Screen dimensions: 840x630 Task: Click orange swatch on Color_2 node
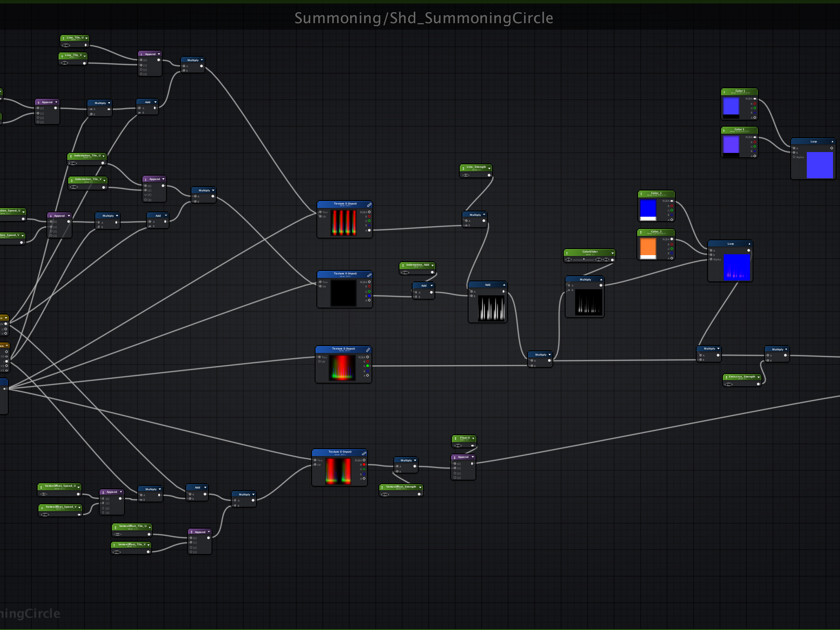648,246
